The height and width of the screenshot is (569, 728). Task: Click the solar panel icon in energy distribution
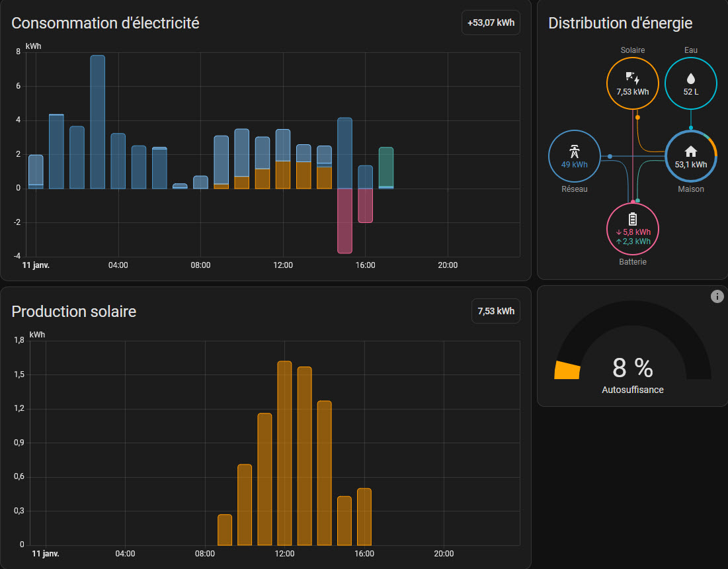click(x=632, y=77)
